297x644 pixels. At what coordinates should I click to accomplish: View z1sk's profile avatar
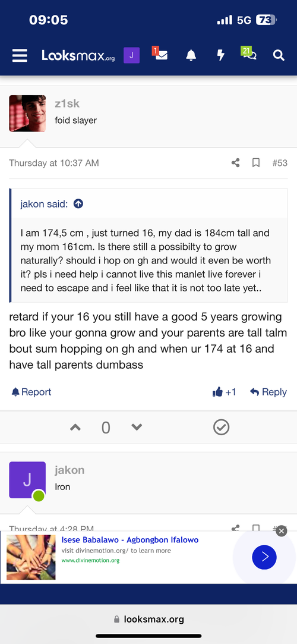tap(27, 114)
